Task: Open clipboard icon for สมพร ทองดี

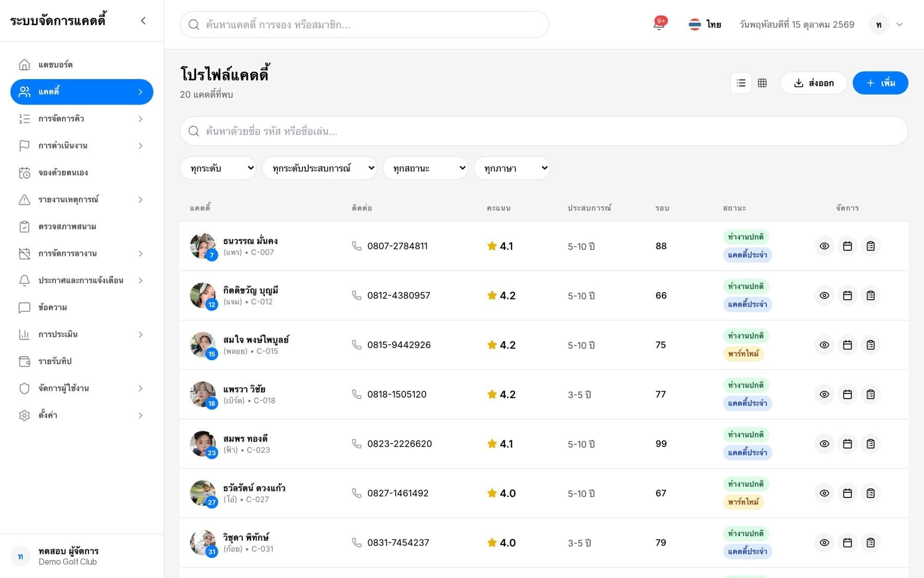Action: point(871,443)
